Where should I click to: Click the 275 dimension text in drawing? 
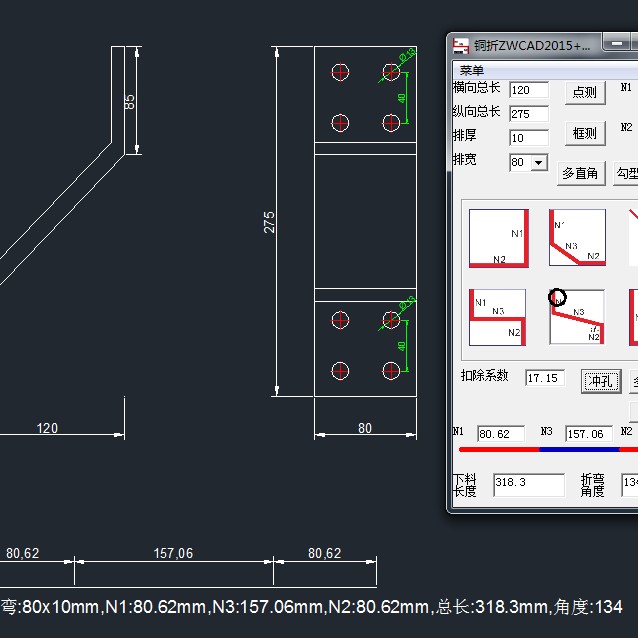269,222
